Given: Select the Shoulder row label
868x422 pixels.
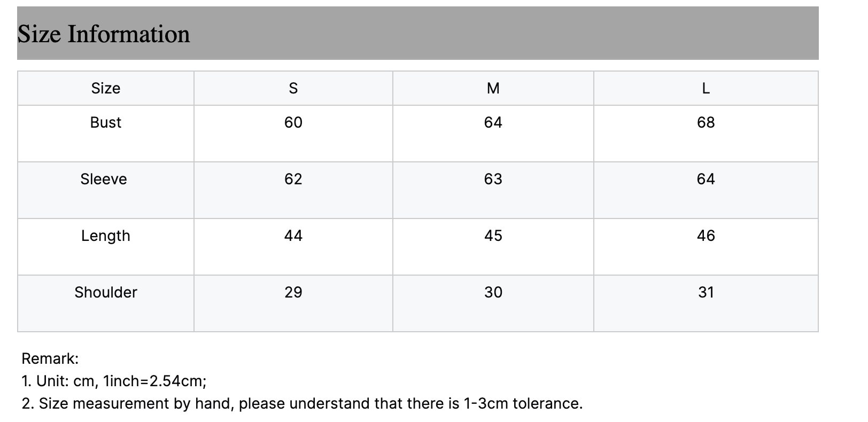Looking at the screenshot, I should pyautogui.click(x=106, y=292).
